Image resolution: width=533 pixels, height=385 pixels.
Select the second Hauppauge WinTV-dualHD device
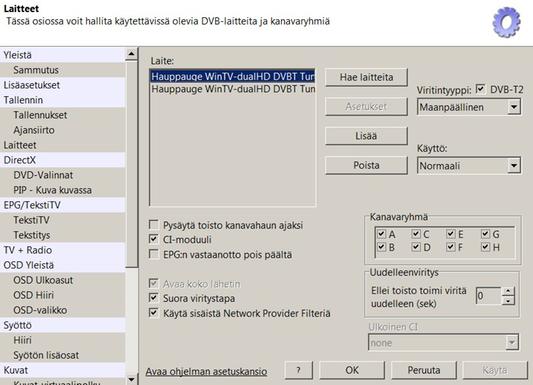(233, 89)
